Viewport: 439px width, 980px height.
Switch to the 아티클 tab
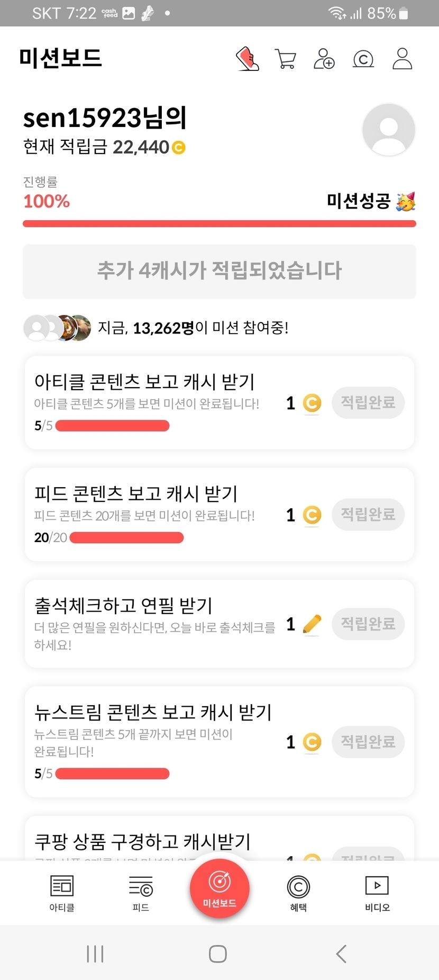pos(62,893)
